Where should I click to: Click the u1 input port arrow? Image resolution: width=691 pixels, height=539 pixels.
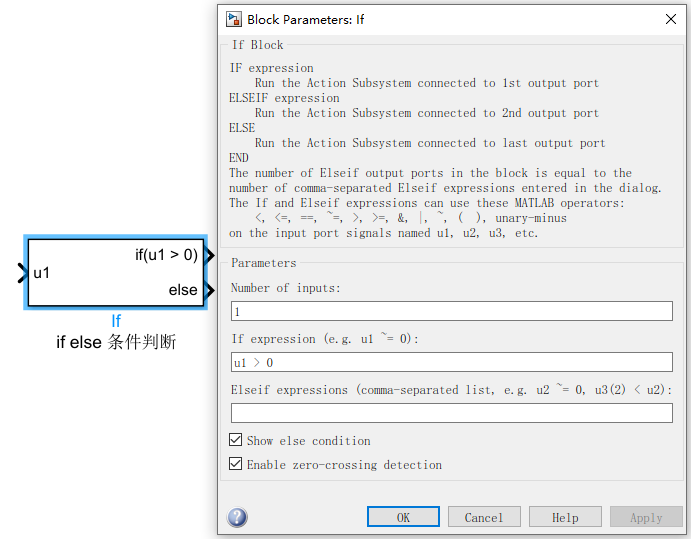click(x=23, y=273)
